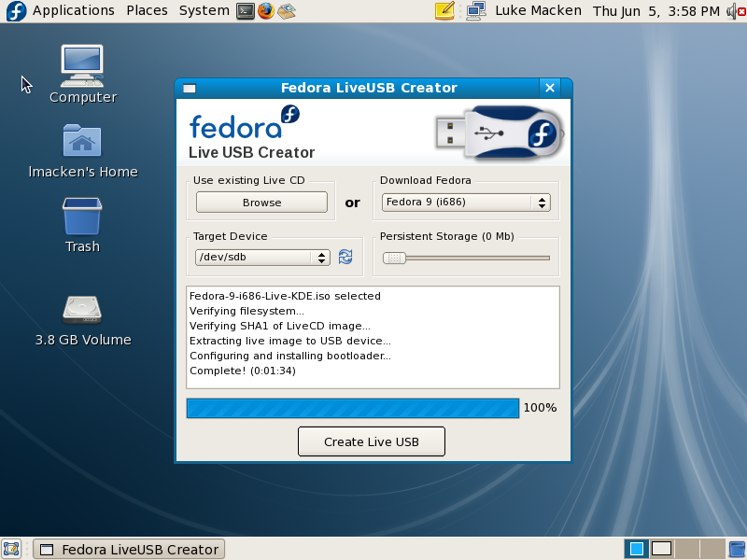Screen dimensions: 747x560
Task: Click the USB stick image in the header
Action: point(500,133)
